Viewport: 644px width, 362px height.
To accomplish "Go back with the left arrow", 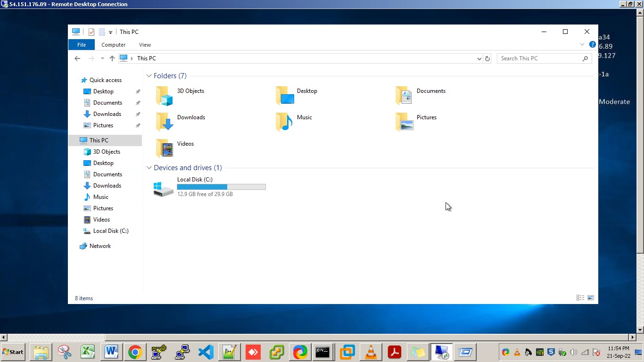I will pyautogui.click(x=77, y=58).
